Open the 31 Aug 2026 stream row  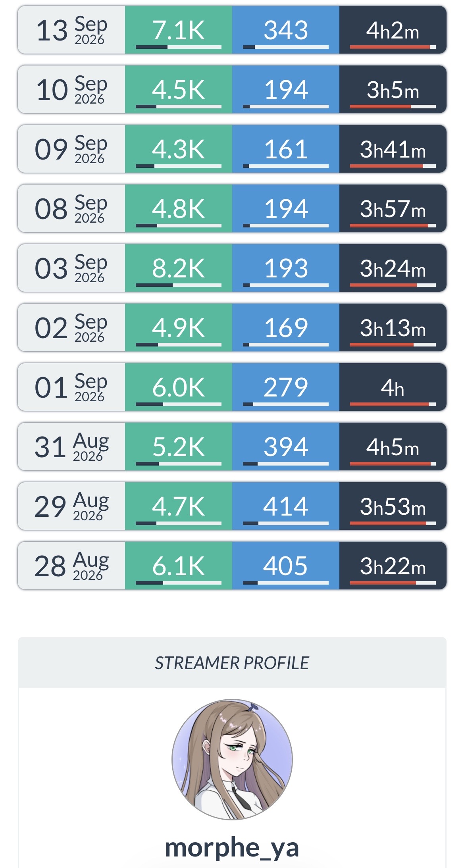point(232,447)
